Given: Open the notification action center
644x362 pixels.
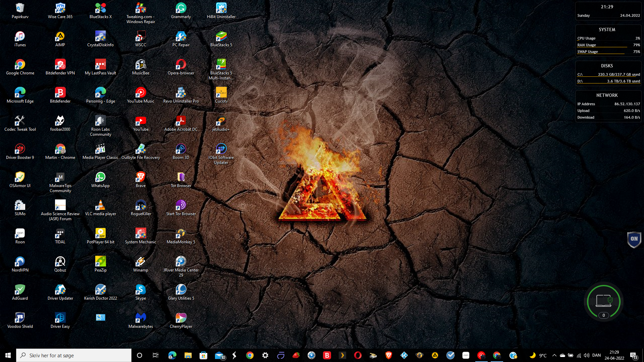Looking at the screenshot, I should click(633, 355).
